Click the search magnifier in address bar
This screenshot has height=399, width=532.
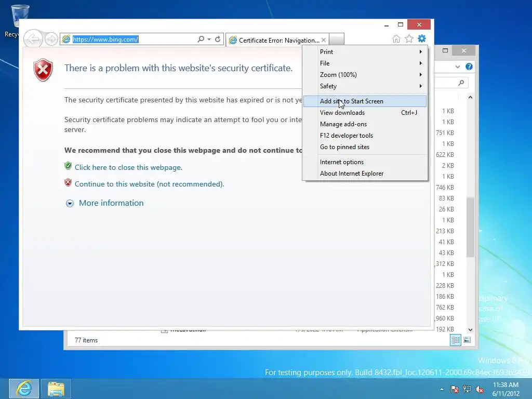(201, 39)
